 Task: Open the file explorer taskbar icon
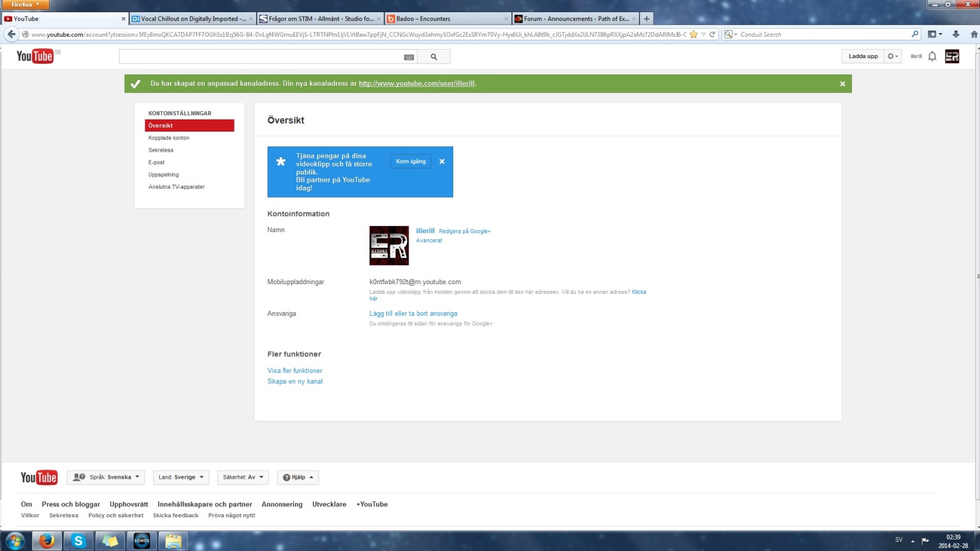[173, 541]
